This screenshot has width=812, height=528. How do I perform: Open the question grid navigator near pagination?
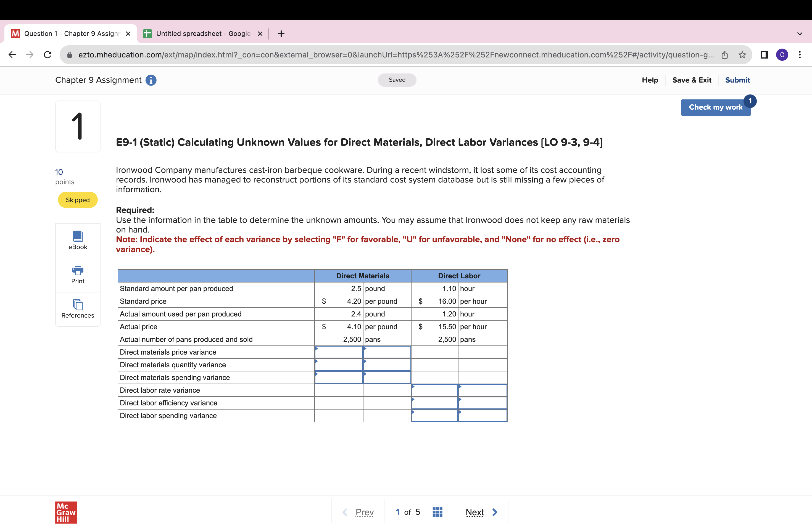point(437,512)
